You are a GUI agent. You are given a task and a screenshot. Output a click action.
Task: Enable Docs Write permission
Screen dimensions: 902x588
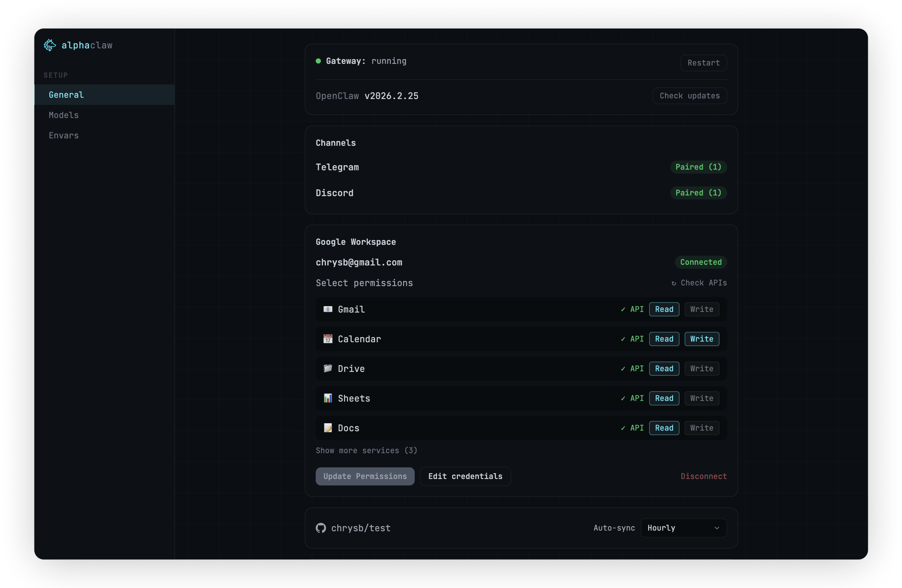coord(702,428)
